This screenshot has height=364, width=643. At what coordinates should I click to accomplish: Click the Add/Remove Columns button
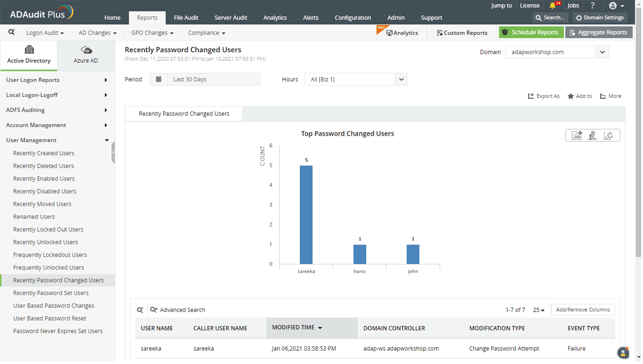(583, 310)
